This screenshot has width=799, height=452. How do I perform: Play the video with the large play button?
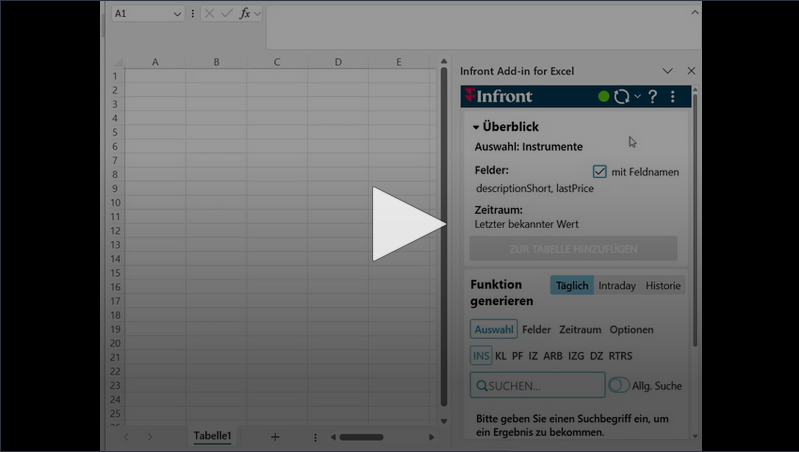pos(409,224)
